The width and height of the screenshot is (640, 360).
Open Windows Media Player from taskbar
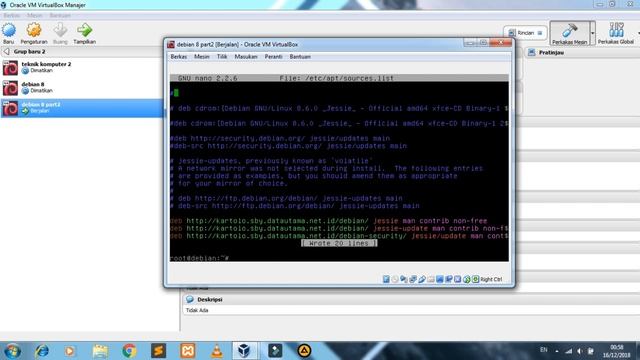click(69, 351)
